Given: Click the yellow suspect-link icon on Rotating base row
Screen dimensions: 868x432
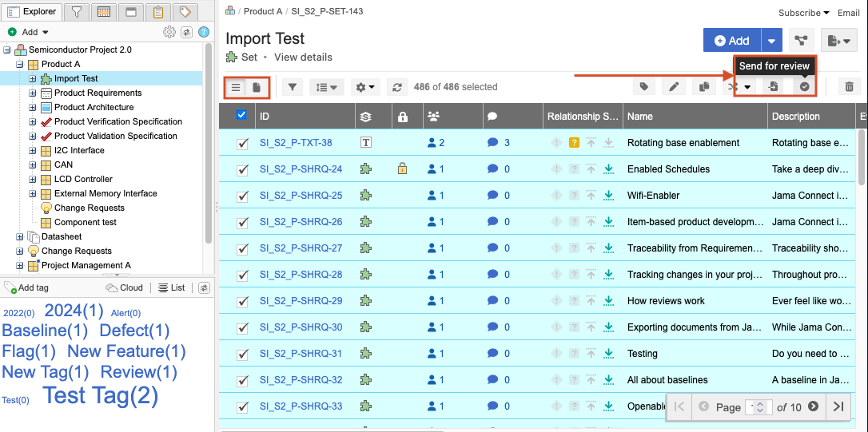Looking at the screenshot, I should [574, 143].
